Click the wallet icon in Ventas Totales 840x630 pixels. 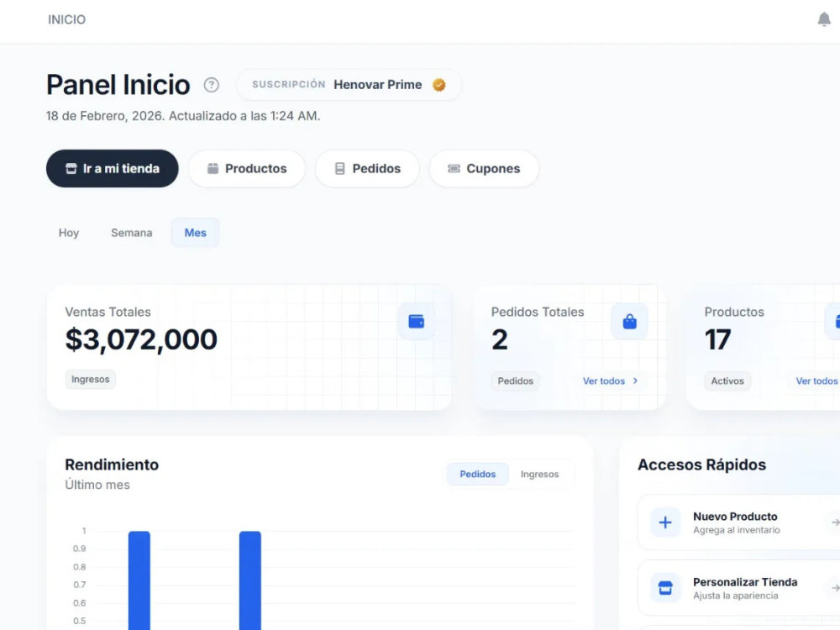click(x=417, y=322)
